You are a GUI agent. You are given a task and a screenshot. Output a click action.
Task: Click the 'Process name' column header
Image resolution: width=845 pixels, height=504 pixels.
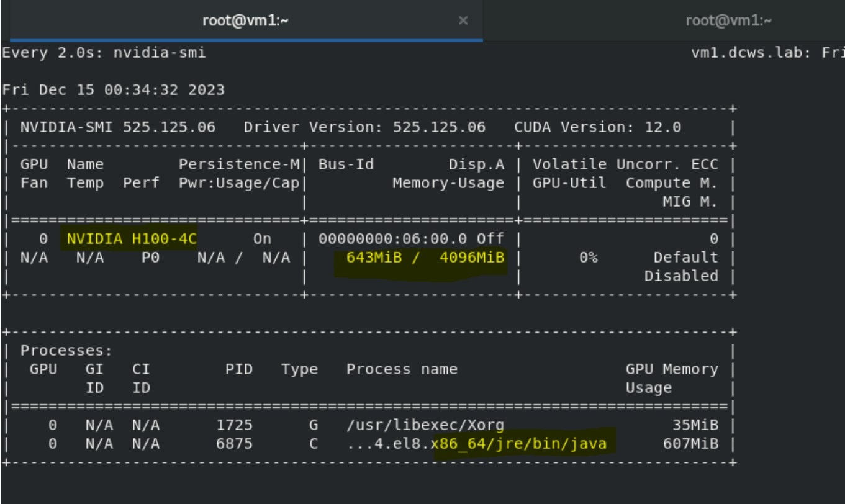[x=402, y=369]
